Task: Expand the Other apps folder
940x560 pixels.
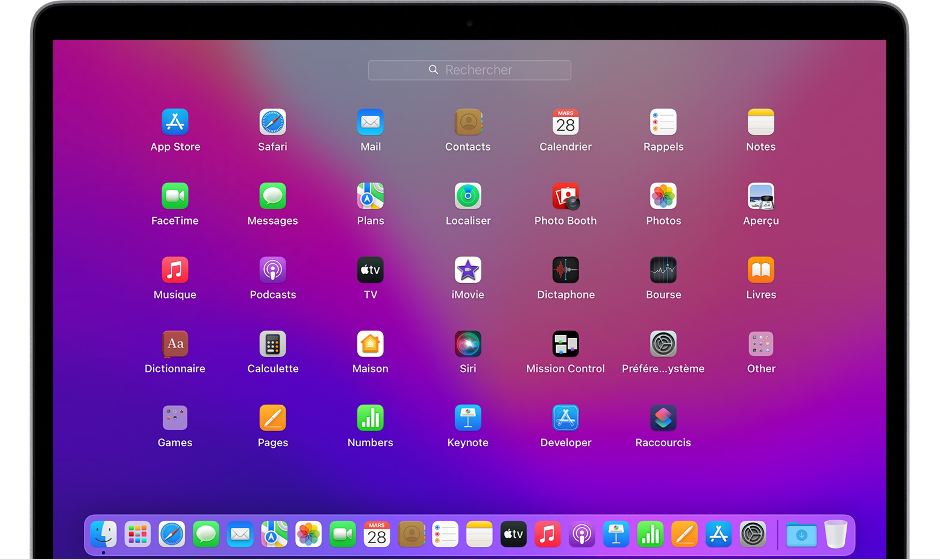Action: coord(760,344)
